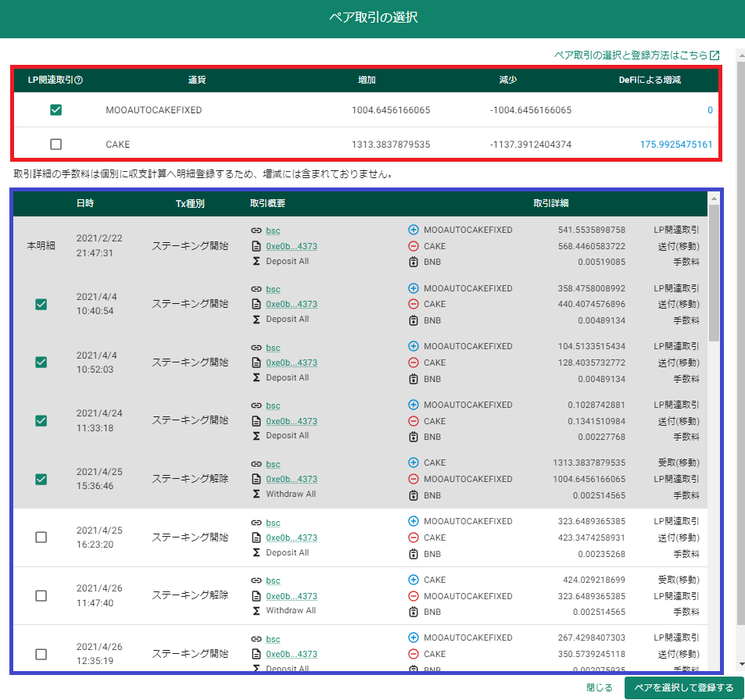745x700 pixels.
Task: Click the red minus icon for MOOAUTOCAKEFIXED 1004.6456166065 detail
Action: [x=414, y=479]
